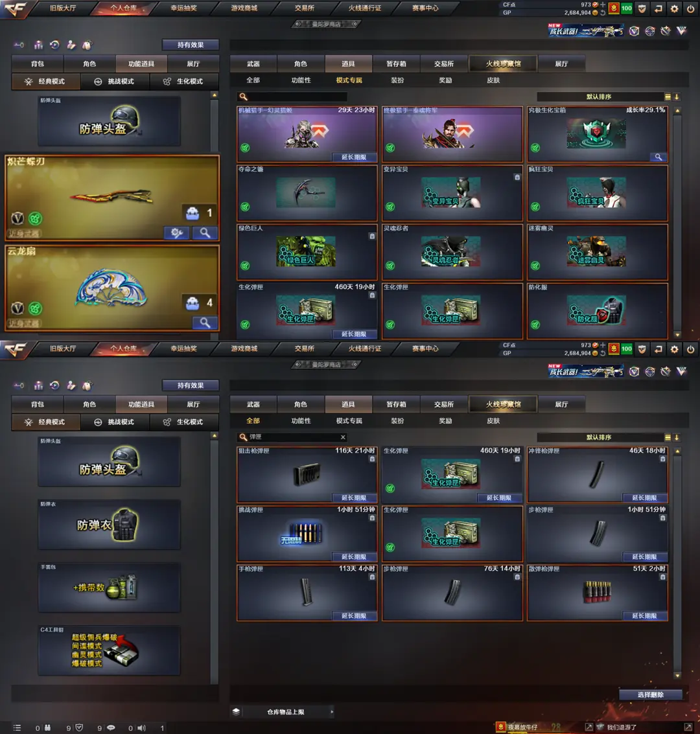The image size is (700, 734).
Task: Select the 迷雾幽灵 item card
Action: pos(598,252)
